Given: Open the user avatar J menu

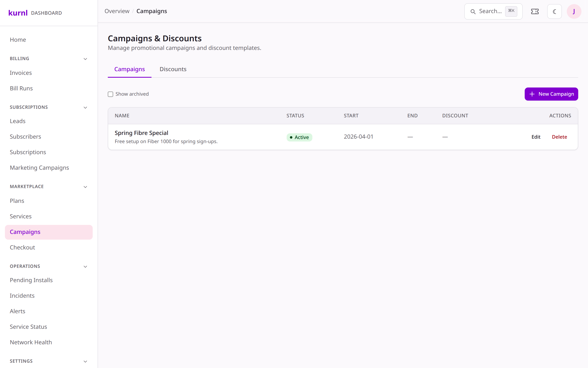Looking at the screenshot, I should pos(574,11).
